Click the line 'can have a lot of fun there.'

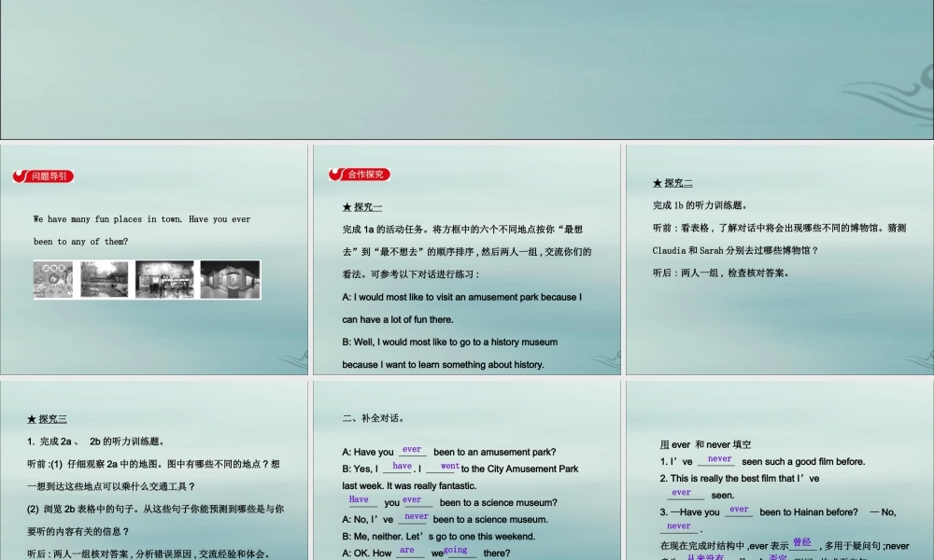(397, 319)
